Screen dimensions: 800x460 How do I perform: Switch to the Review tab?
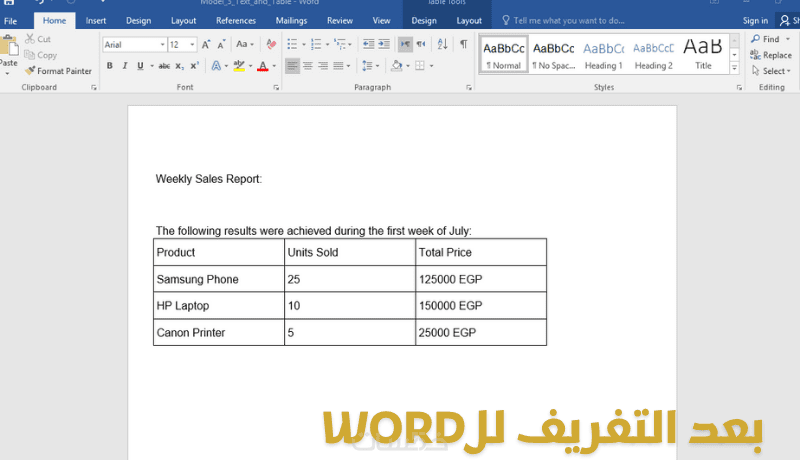point(340,21)
